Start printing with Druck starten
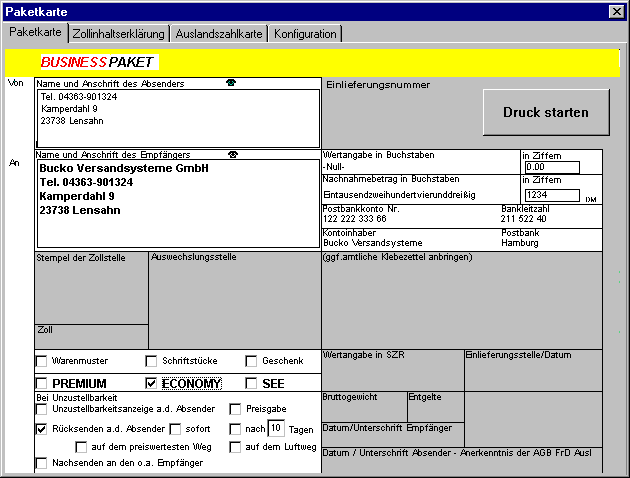The width and height of the screenshot is (630, 478). 546,112
